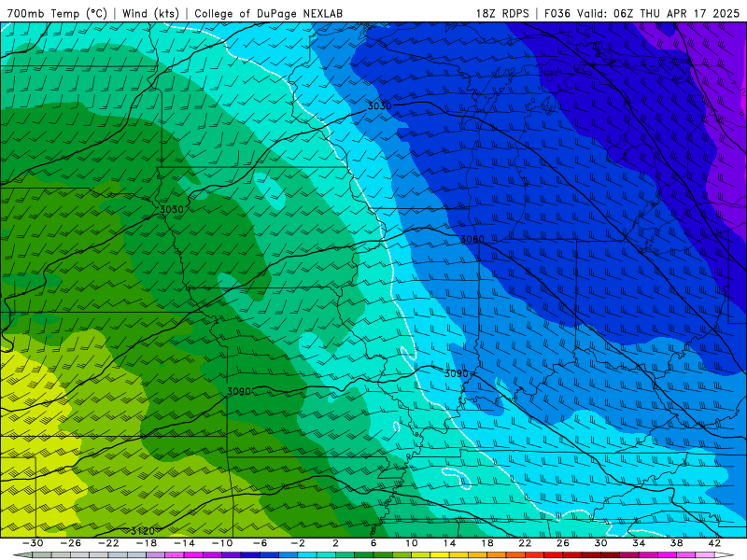Click the "Wind (kts)" header label
The image size is (747, 560).
[x=150, y=13]
